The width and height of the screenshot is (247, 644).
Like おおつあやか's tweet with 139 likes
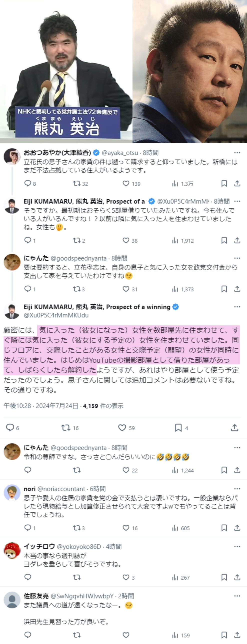[126, 184]
